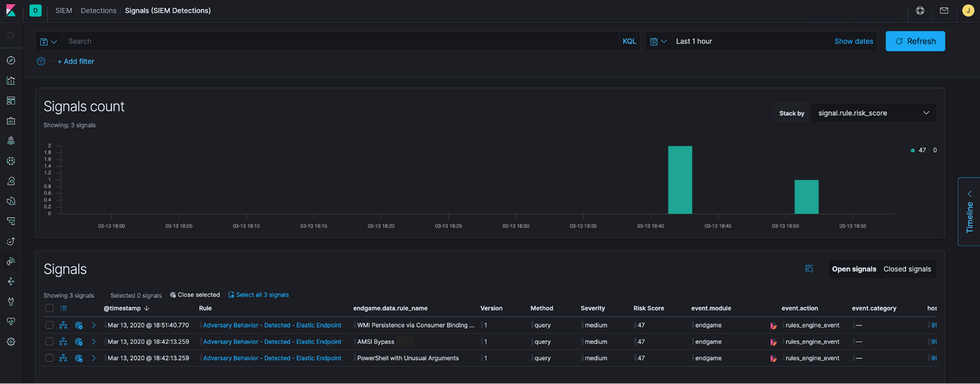Viewport: 980px width, 384px height.
Task: Open the mail newsfeed icon in header
Action: click(x=944, y=11)
